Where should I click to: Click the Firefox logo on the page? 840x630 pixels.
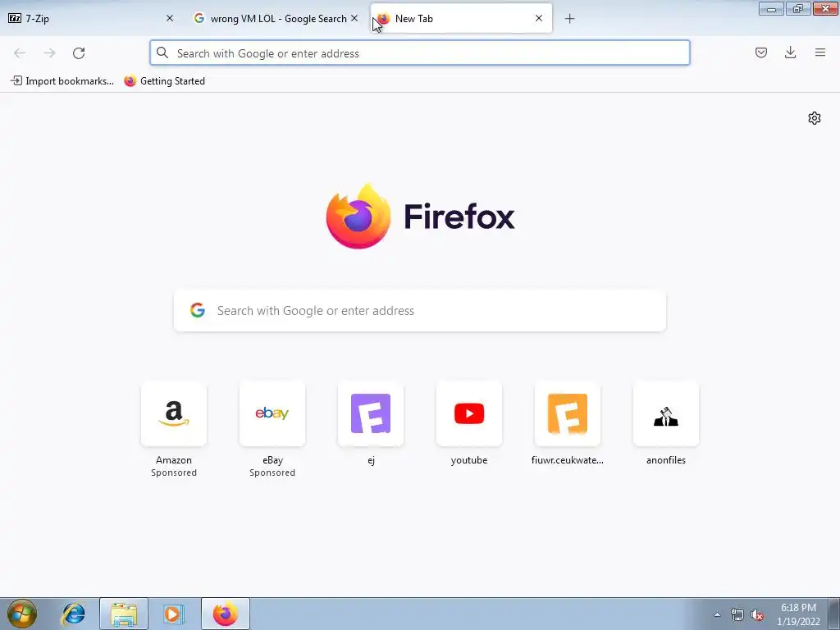(420, 217)
